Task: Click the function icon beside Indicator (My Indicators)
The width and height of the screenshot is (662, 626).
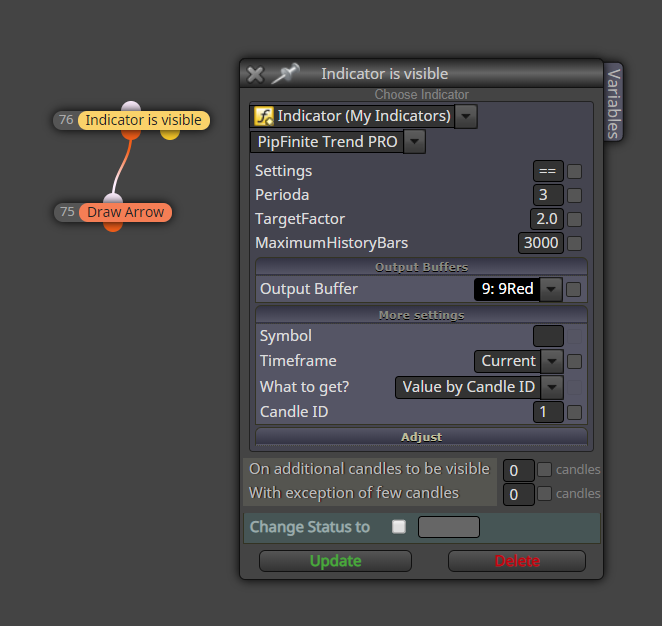Action: [x=264, y=116]
